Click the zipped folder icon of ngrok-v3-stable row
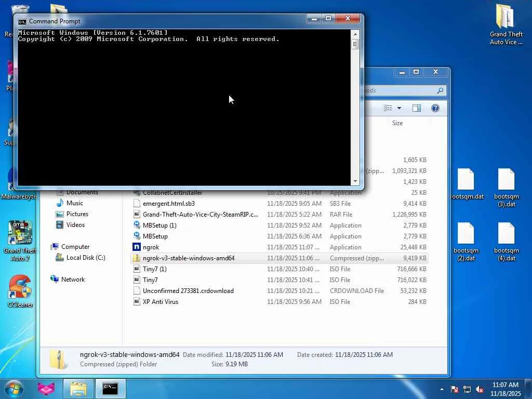 click(x=137, y=258)
